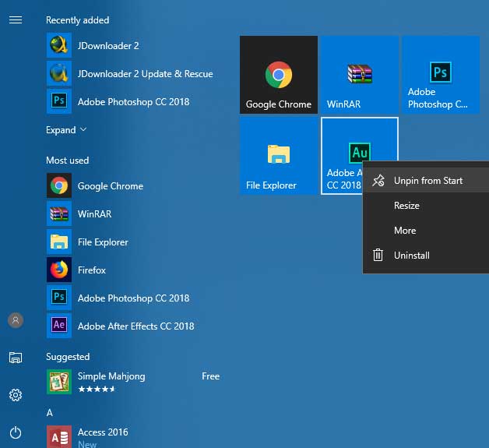The height and width of the screenshot is (448, 489).
Task: Click the trash icon beside Uninstall
Action: point(378,255)
